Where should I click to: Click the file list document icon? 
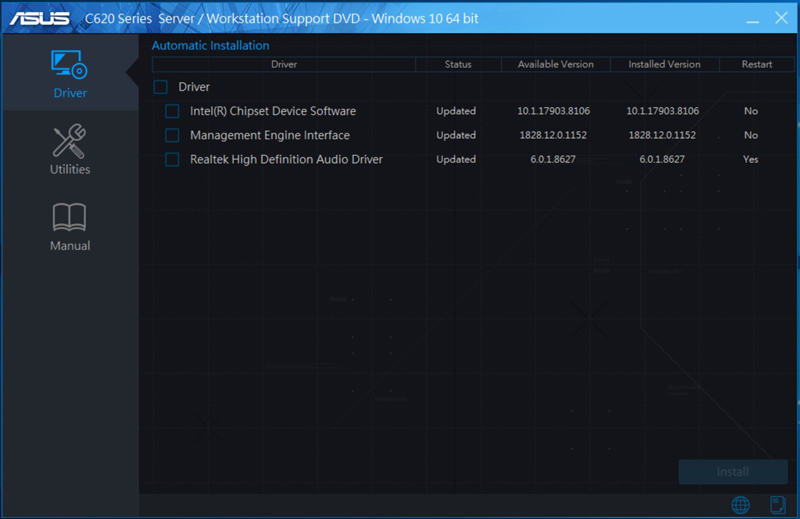[x=776, y=505]
